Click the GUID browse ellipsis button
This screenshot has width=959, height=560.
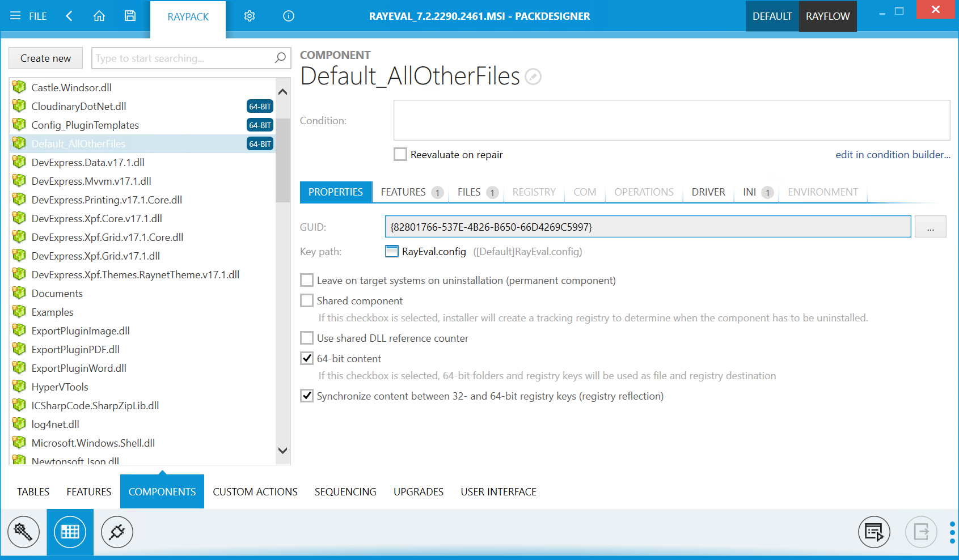930,227
